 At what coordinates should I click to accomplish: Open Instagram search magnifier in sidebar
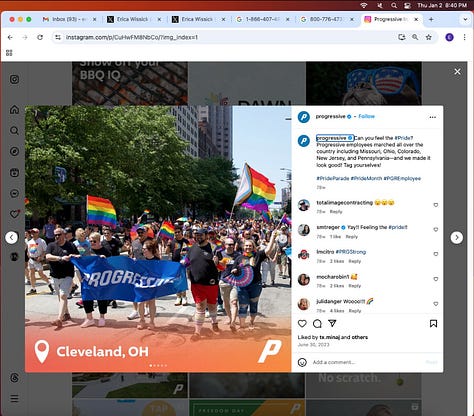click(14, 130)
